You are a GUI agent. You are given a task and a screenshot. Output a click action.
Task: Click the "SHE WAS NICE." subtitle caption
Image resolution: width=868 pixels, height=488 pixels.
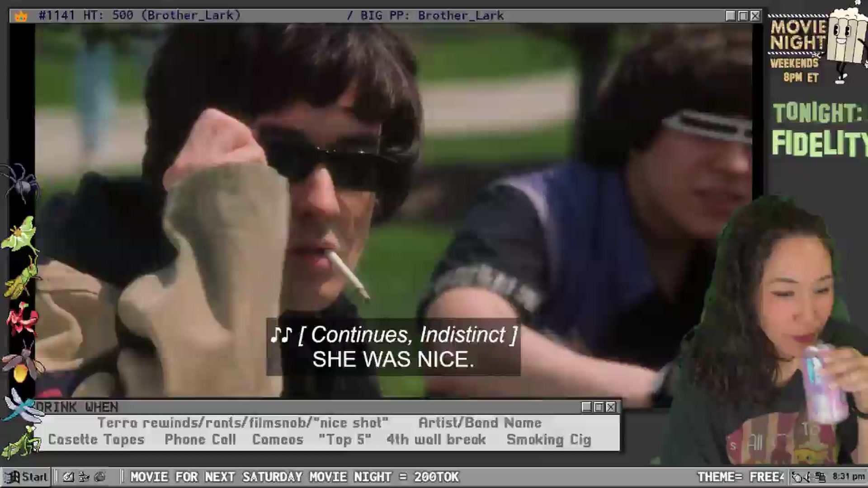click(393, 360)
